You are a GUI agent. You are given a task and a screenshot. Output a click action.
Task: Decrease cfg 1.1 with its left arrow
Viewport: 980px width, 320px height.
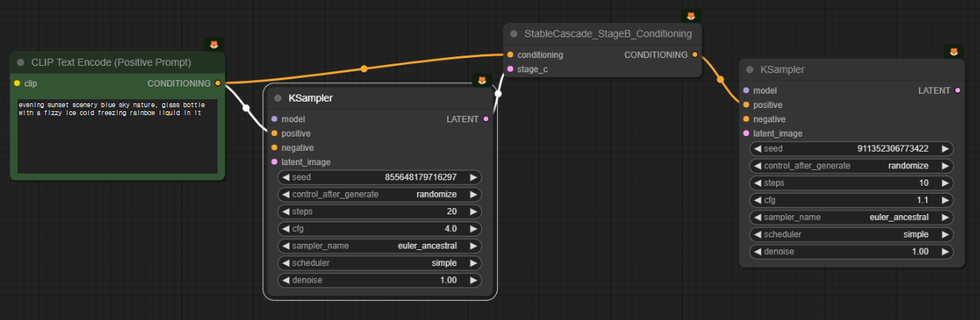[758, 200]
